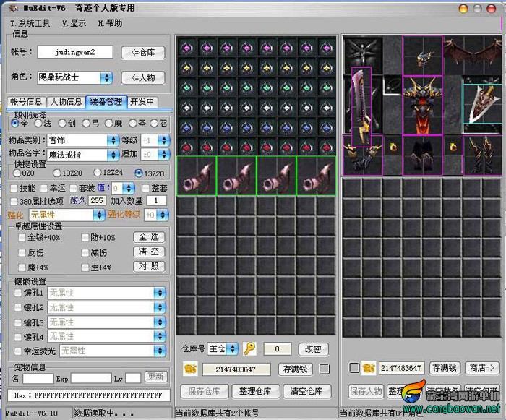506x420 pixels.
Task: Click the 整理仓库 button
Action: pyautogui.click(x=255, y=391)
